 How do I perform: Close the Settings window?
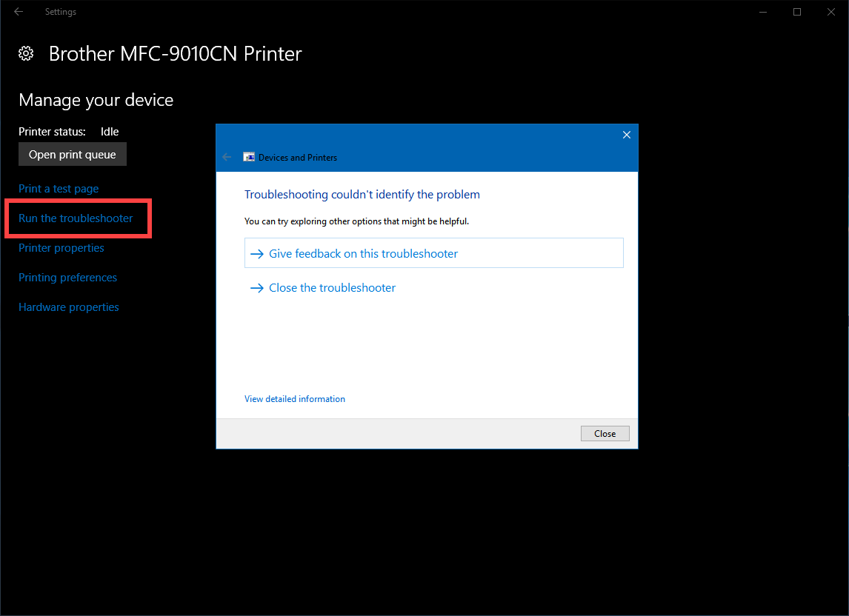[x=830, y=12]
